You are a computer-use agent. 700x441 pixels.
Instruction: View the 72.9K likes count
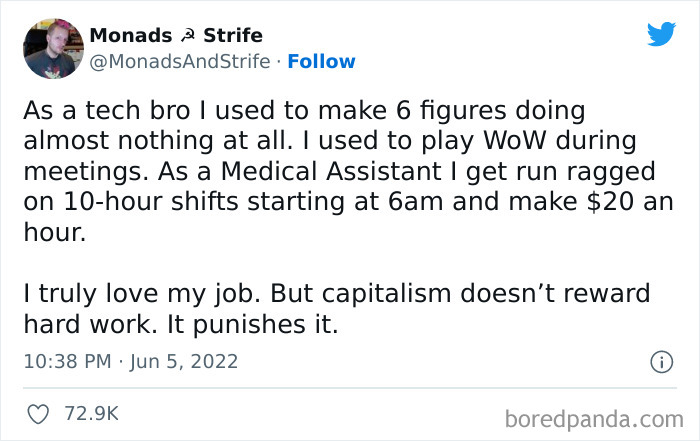[93, 412]
